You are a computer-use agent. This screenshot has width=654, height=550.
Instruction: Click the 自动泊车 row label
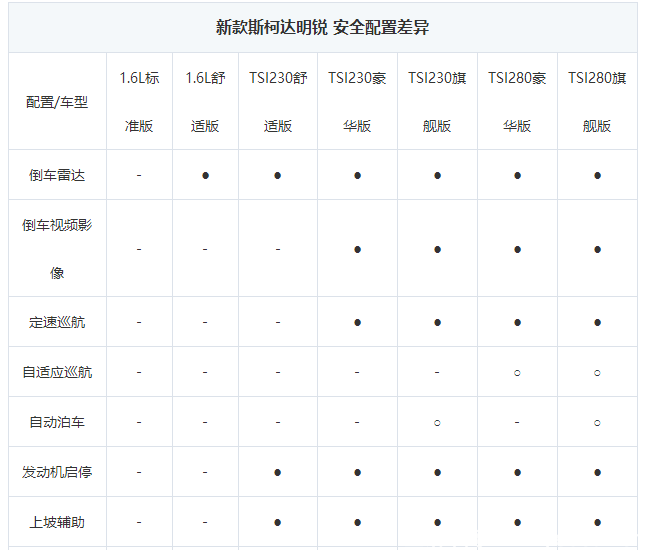(x=57, y=422)
